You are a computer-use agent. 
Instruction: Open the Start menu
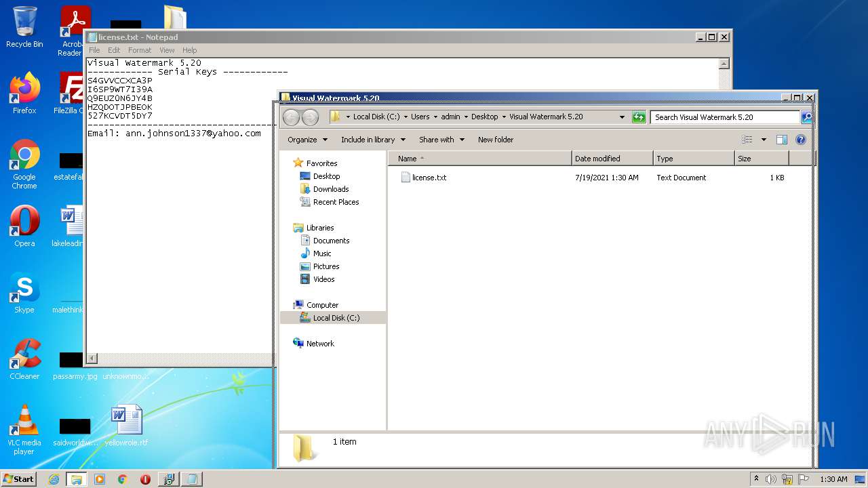[19, 479]
